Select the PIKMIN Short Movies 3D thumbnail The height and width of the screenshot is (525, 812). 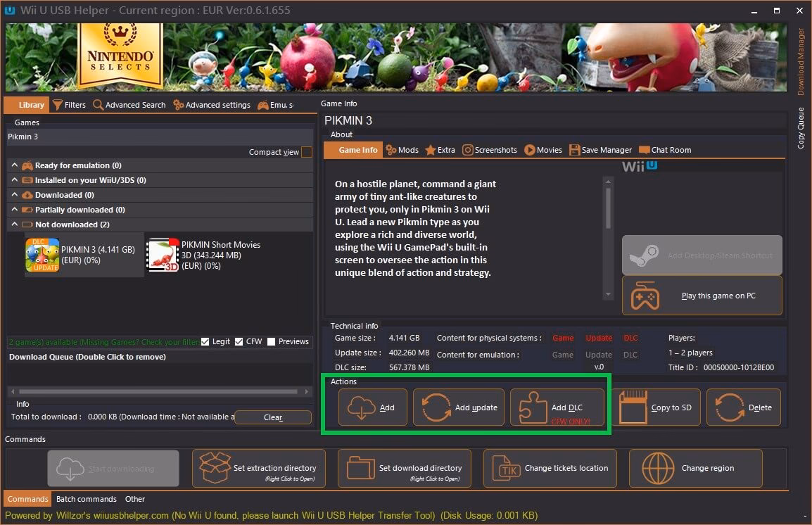coord(163,255)
